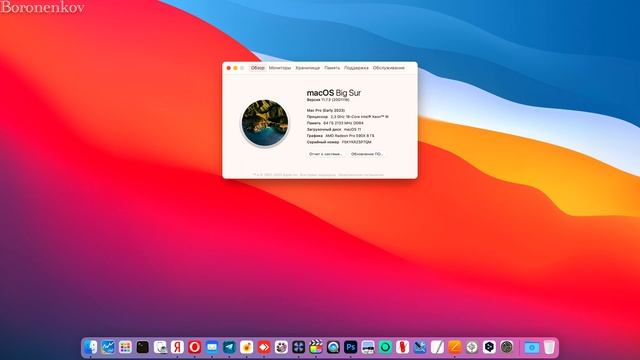Screen dimensions: 640x360
Task: Open the Trash in the Dock
Action: pyautogui.click(x=549, y=347)
